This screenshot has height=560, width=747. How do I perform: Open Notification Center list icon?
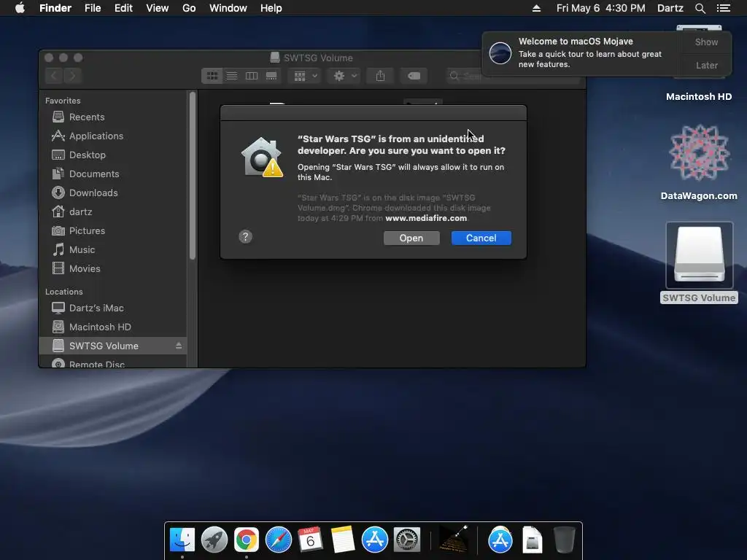[724, 8]
